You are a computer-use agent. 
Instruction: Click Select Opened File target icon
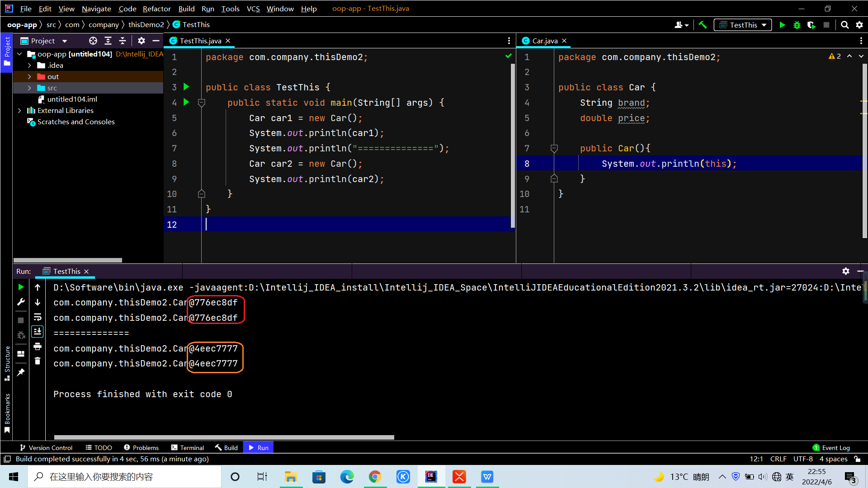(x=93, y=41)
